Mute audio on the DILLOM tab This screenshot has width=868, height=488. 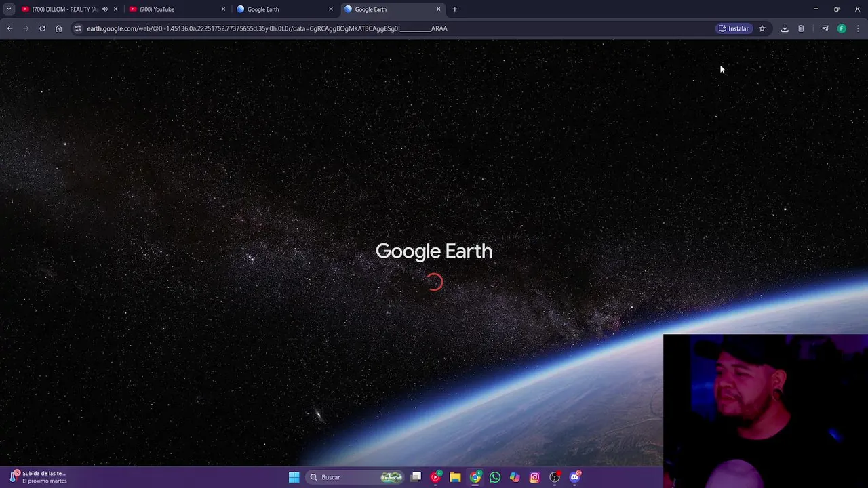[x=104, y=9]
